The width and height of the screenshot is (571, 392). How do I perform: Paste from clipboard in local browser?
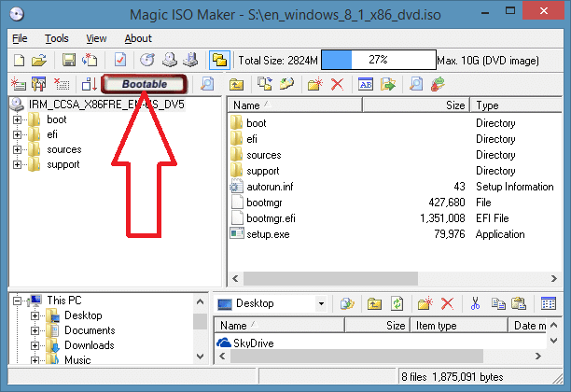pyautogui.click(x=519, y=303)
